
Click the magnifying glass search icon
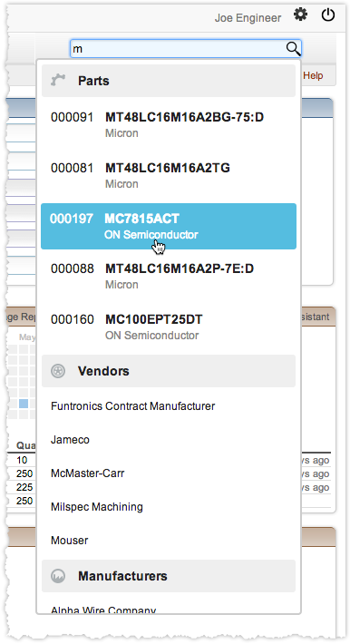click(293, 48)
